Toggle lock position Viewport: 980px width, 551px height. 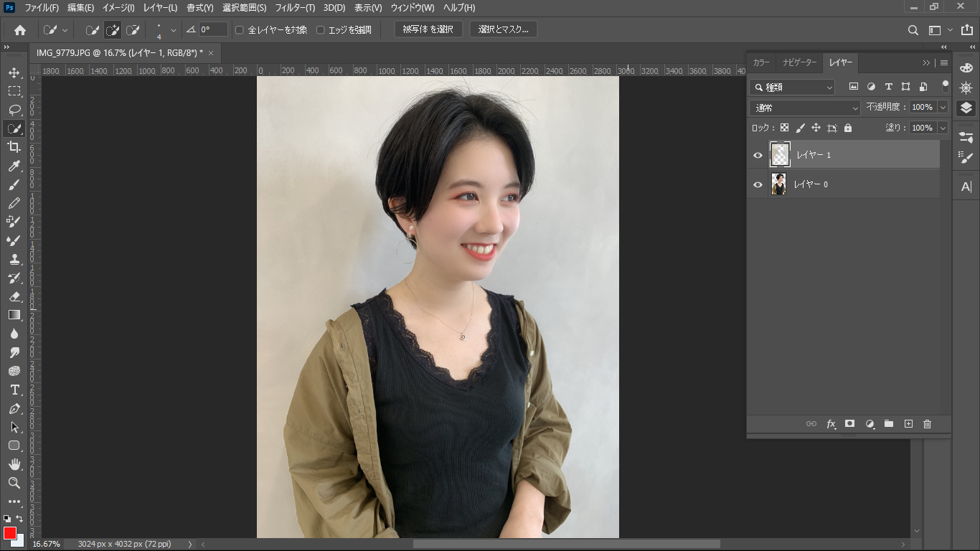pyautogui.click(x=816, y=128)
